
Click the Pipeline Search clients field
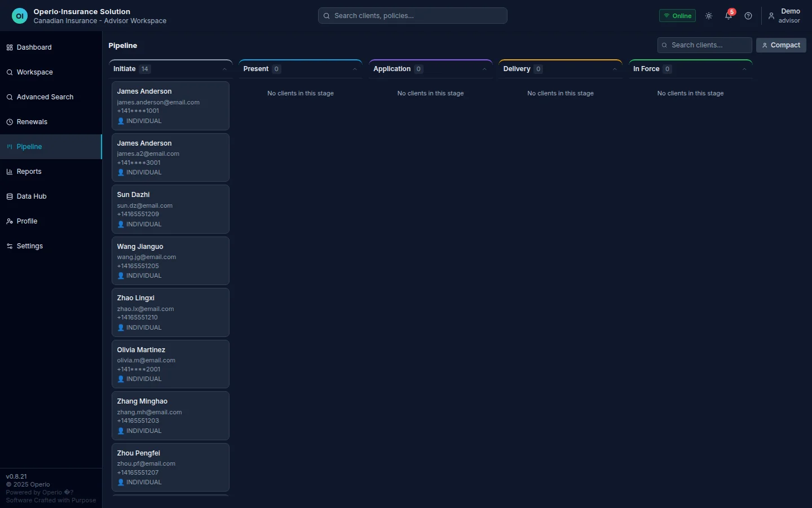click(704, 45)
